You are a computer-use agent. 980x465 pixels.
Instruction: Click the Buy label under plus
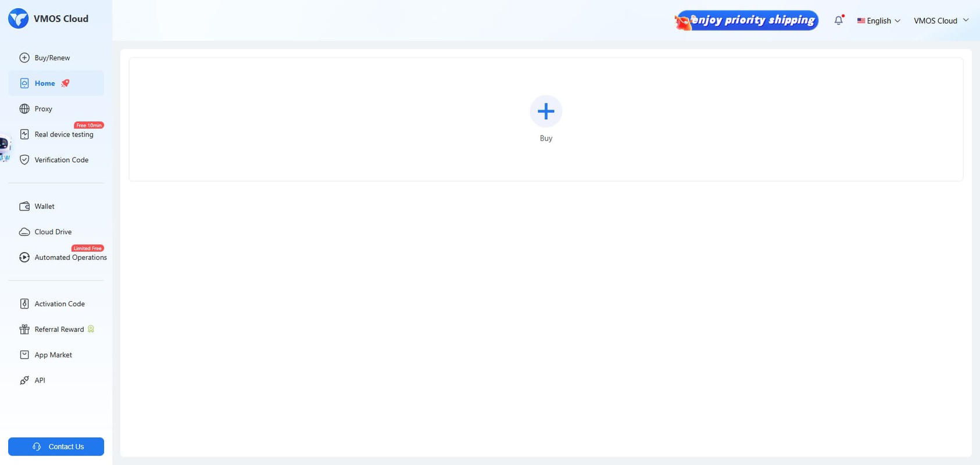[x=546, y=138]
